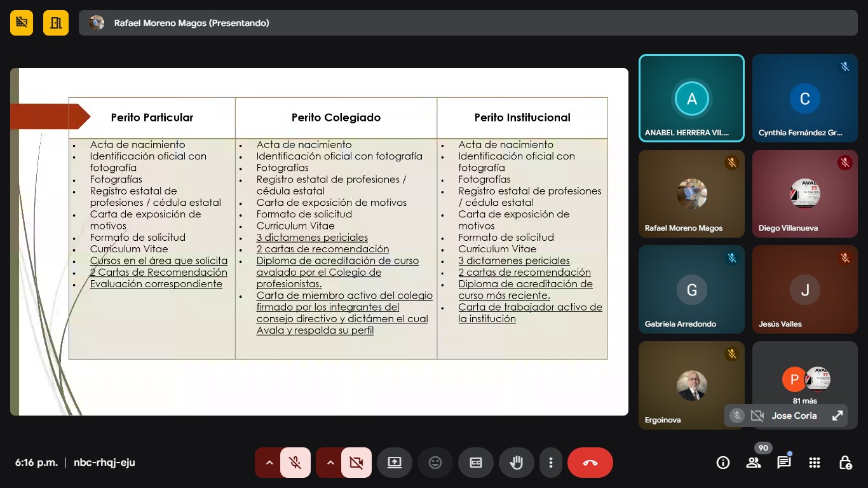Show the participants list with 90 badge
The height and width of the screenshot is (488, 868).
[x=754, y=463]
